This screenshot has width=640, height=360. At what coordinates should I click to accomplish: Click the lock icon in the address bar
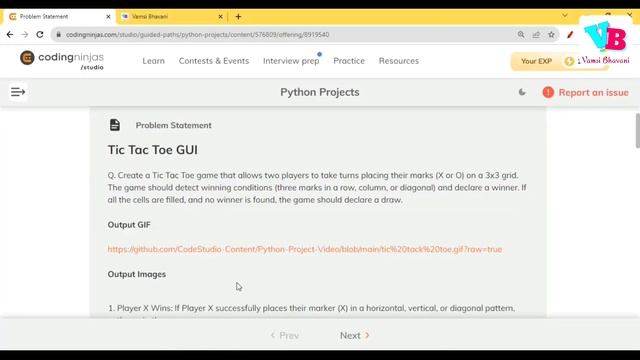[x=58, y=35]
